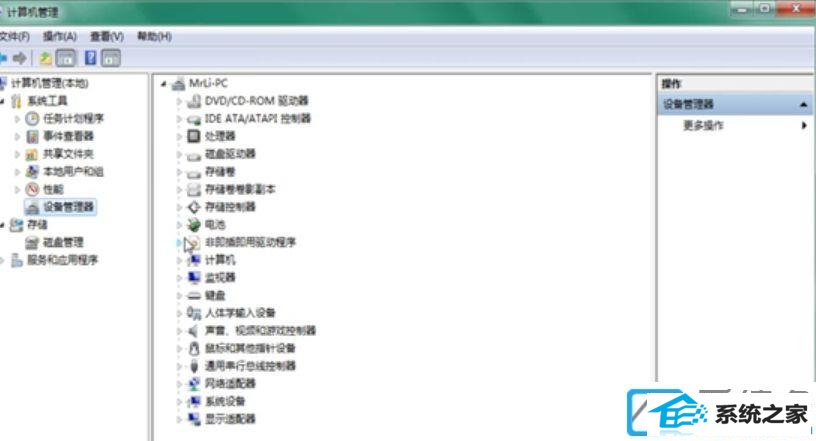The image size is (816, 441).
Task: Open the 更多操作 submenu arrow
Action: point(804,125)
